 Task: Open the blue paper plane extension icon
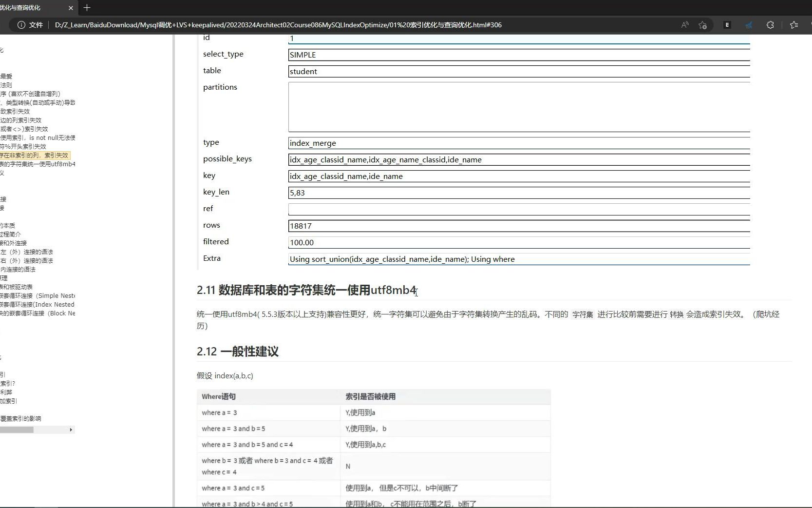[749, 25]
